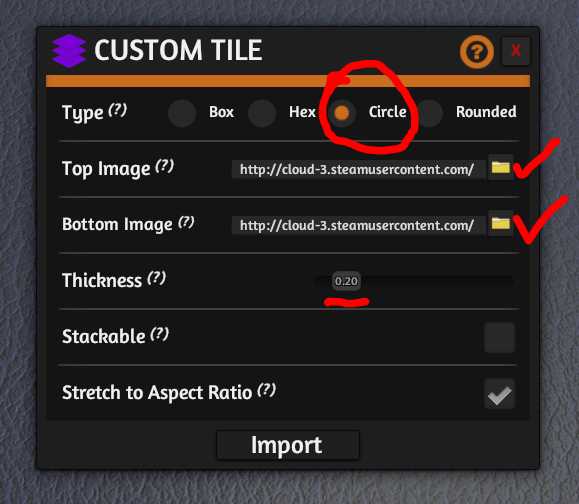Click the Import button
This screenshot has height=504, width=579.
[288, 445]
